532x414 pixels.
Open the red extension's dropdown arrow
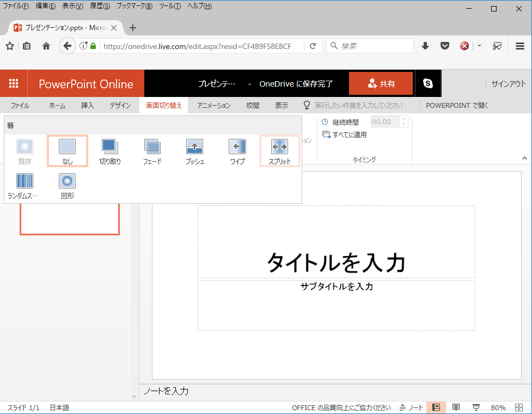pos(479,45)
